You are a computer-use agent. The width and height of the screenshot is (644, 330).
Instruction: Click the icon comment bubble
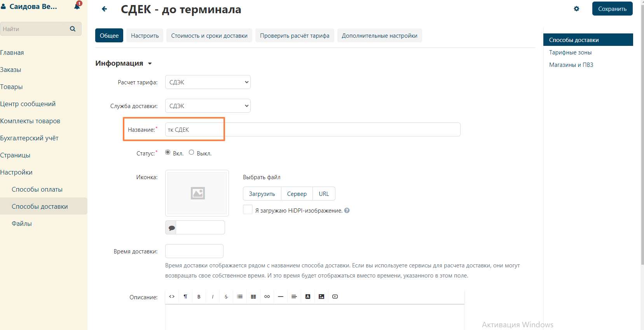pos(171,227)
